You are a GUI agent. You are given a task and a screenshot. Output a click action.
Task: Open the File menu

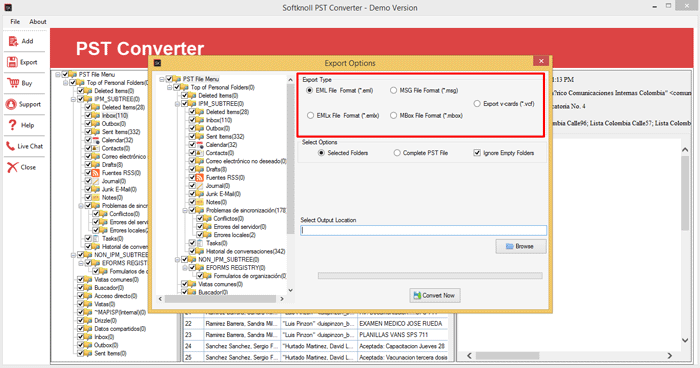[15, 21]
